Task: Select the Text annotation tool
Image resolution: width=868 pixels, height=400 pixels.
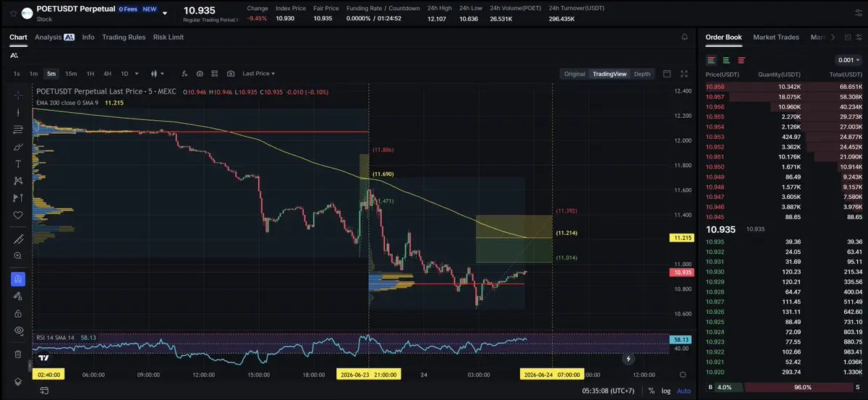Action: [18, 164]
